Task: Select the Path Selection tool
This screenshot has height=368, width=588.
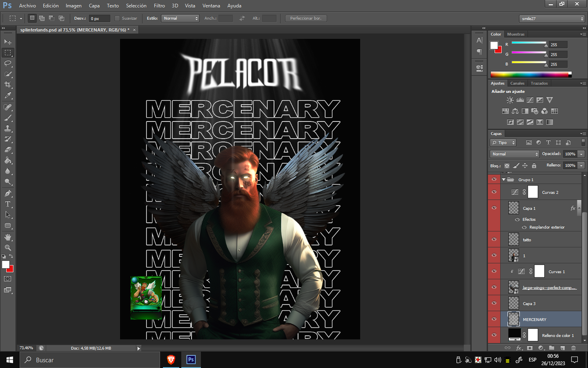Action: click(x=8, y=215)
